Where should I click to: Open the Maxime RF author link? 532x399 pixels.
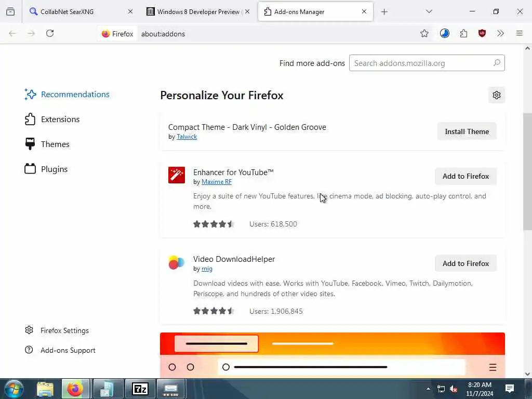point(217,182)
